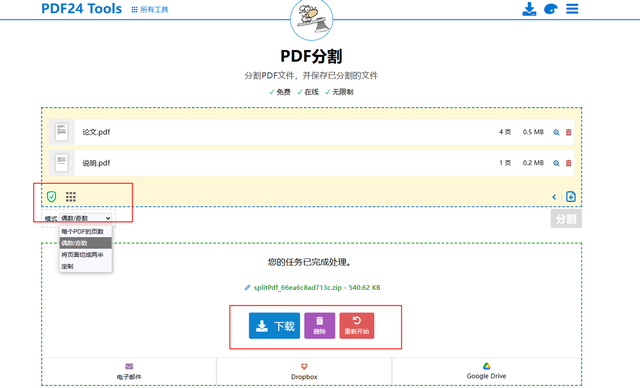Click the green security shield icon
The width and height of the screenshot is (640, 388).
point(51,197)
